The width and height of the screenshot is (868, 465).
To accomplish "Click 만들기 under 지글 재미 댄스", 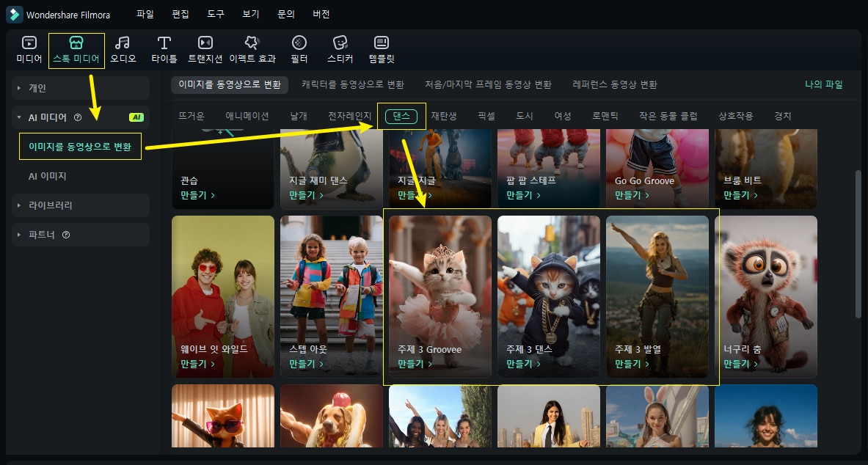I will [x=306, y=195].
